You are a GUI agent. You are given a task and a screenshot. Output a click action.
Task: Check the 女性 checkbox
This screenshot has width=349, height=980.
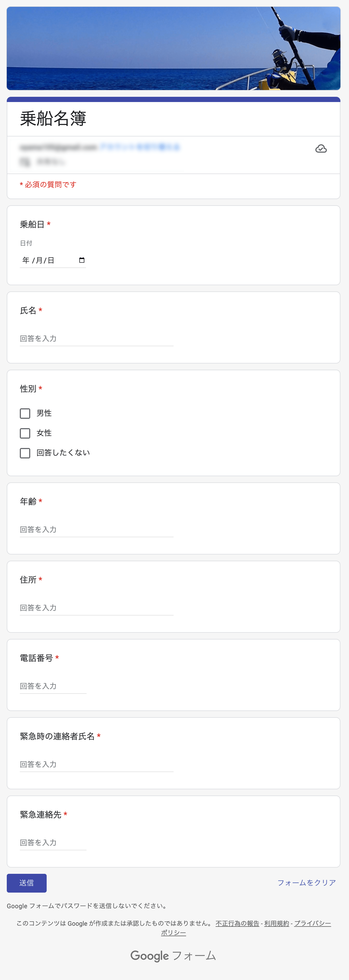click(25, 433)
